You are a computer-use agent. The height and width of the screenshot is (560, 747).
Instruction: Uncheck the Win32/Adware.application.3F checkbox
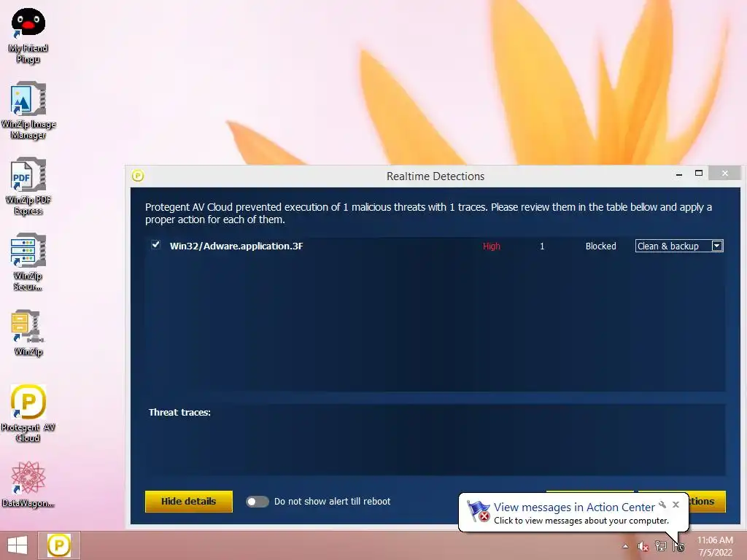pyautogui.click(x=156, y=245)
